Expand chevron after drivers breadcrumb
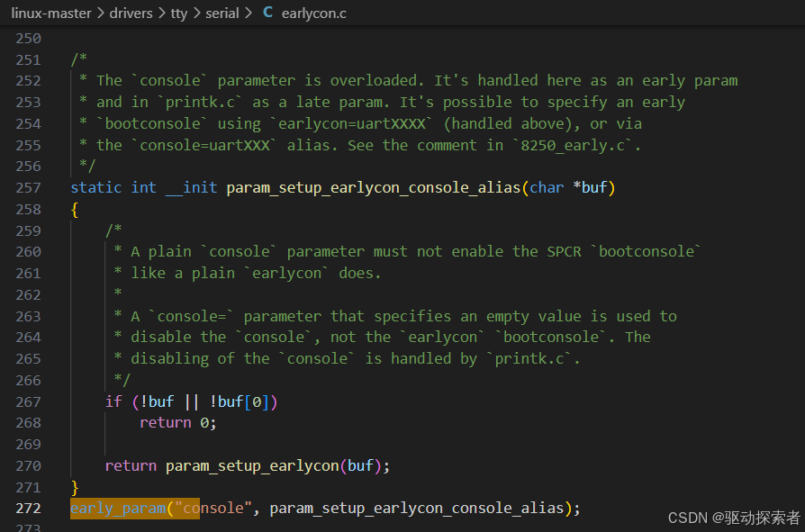Screen dimensions: 805x532 tap(162, 14)
